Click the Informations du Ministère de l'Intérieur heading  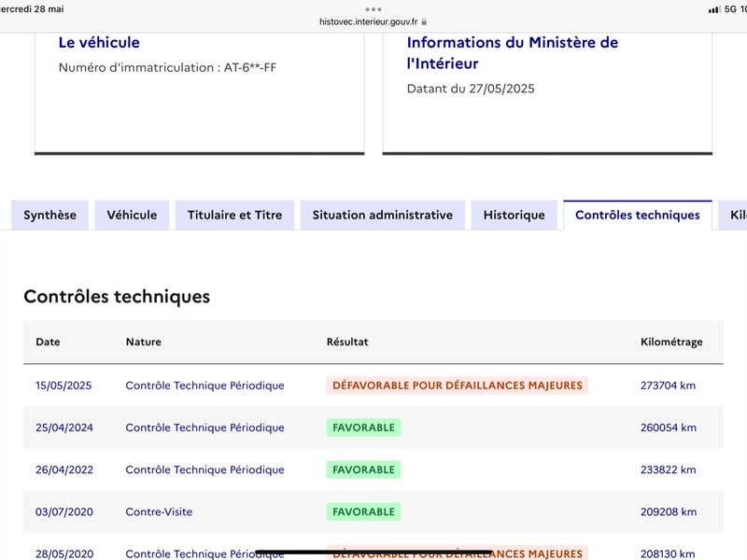(x=512, y=53)
